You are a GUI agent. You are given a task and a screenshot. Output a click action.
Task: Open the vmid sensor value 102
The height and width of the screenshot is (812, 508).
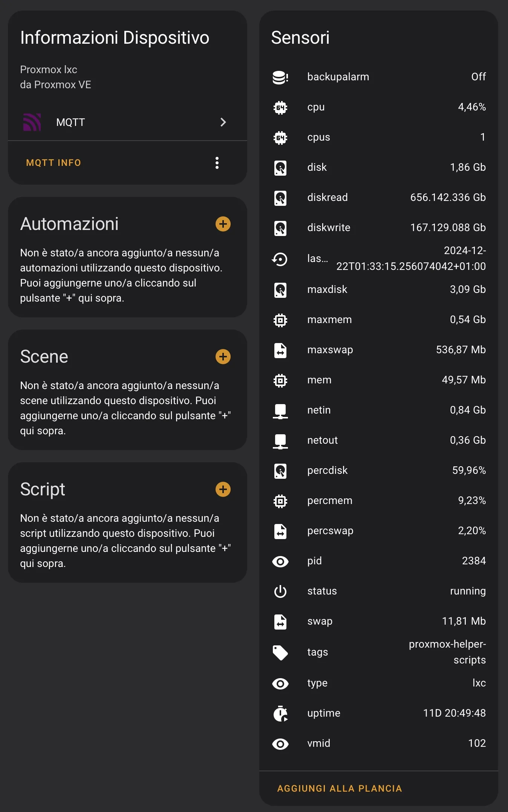pyautogui.click(x=476, y=743)
